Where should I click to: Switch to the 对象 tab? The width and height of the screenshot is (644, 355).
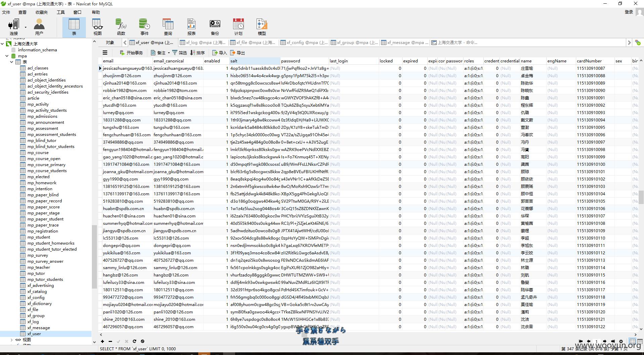pos(110,43)
